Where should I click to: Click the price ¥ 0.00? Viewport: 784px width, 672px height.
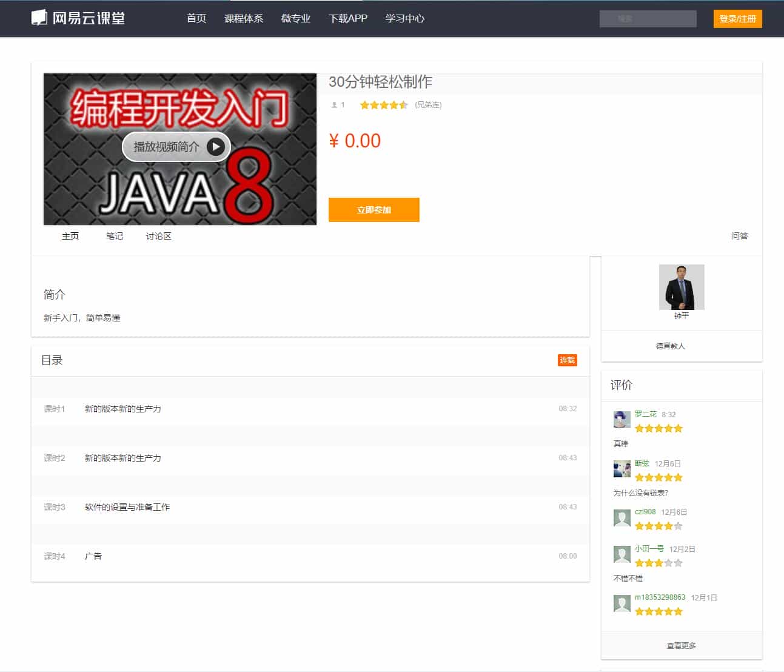(355, 141)
